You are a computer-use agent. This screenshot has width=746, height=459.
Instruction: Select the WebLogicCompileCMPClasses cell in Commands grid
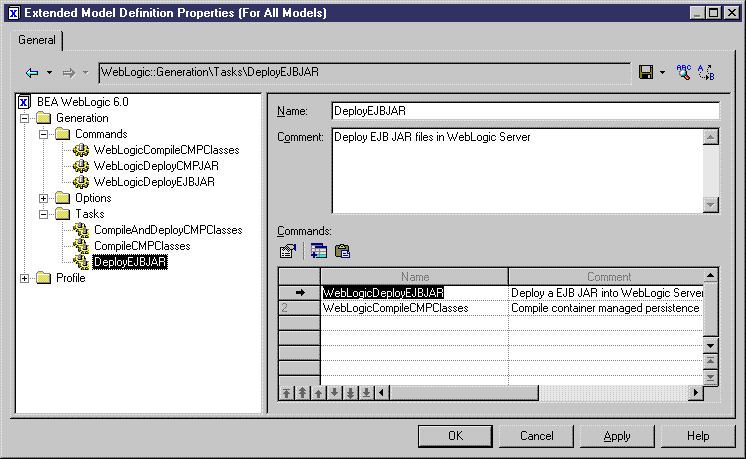pyautogui.click(x=415, y=308)
